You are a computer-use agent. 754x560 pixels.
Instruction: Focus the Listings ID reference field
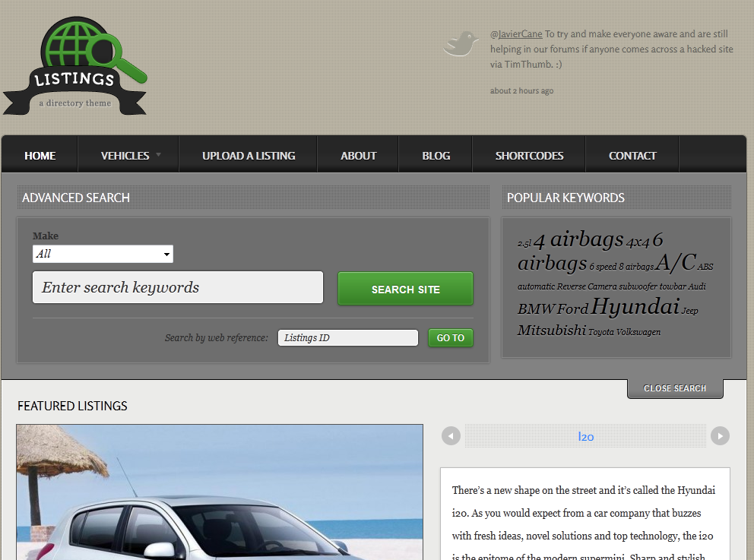pos(347,338)
